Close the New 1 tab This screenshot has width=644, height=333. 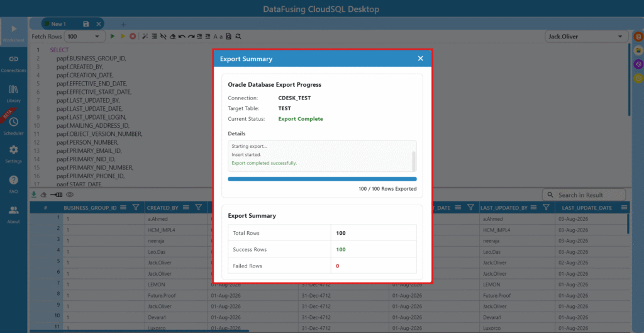(99, 25)
